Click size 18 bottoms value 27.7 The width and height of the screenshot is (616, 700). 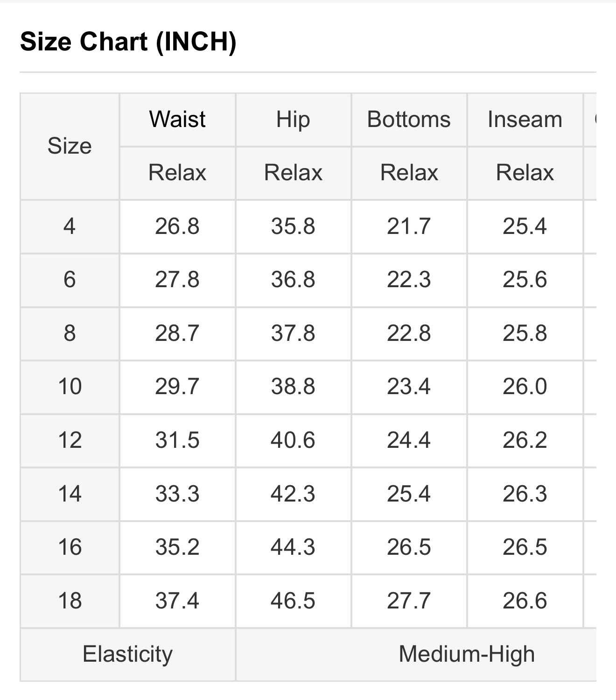(x=409, y=601)
